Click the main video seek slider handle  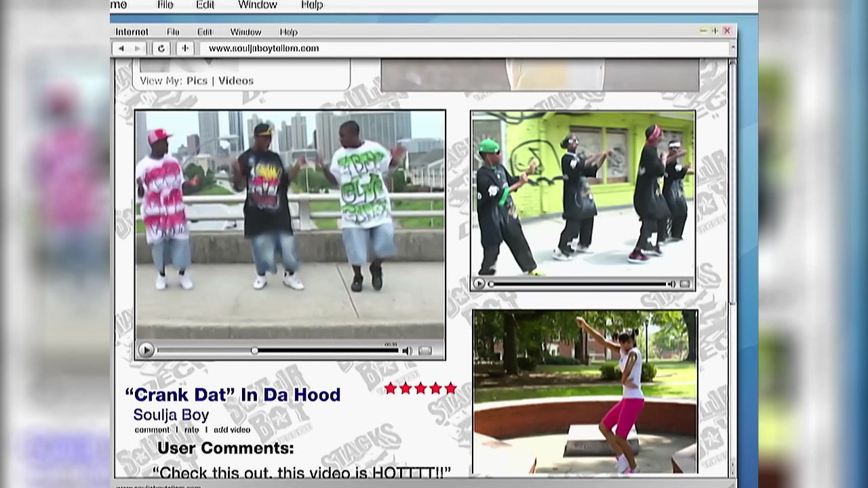coord(254,350)
